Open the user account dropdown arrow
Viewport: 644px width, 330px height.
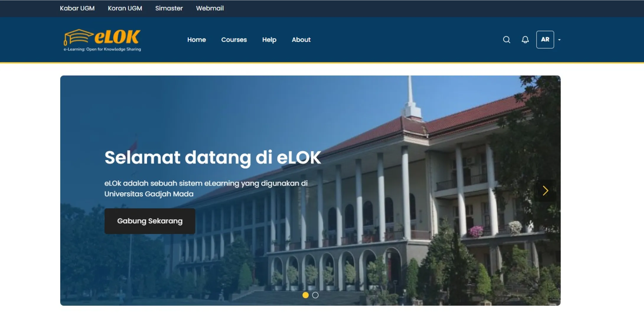[x=559, y=40]
